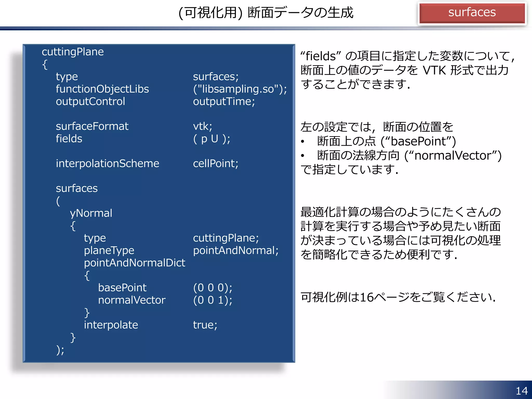Click the surfaces list keyword in code
The height and width of the screenshot is (399, 532).
click(77, 188)
